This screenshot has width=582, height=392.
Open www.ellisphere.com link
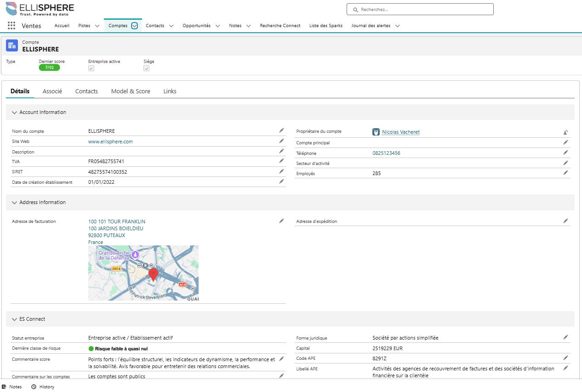tap(110, 142)
